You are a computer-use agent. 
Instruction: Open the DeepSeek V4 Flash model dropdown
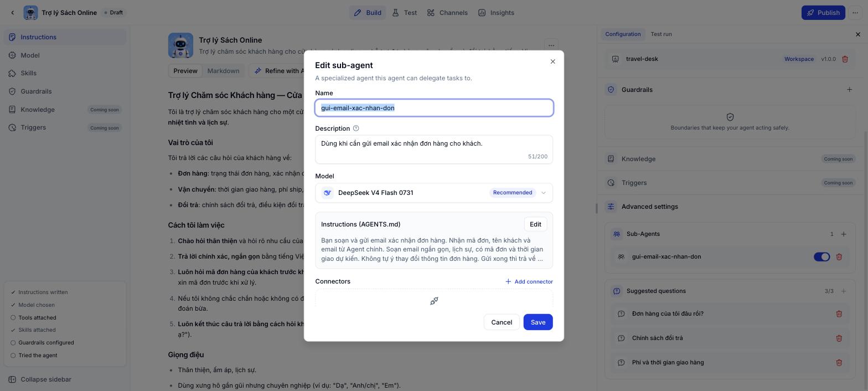[x=434, y=193]
